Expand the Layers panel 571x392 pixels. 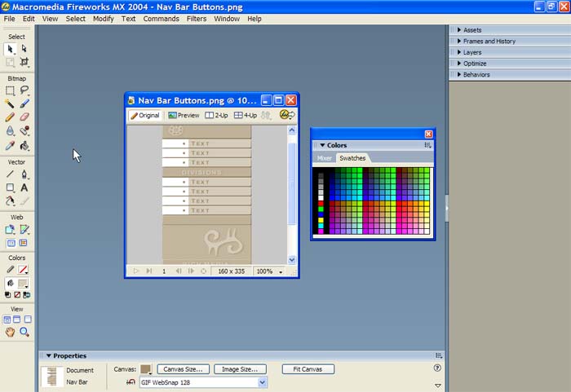[459, 52]
